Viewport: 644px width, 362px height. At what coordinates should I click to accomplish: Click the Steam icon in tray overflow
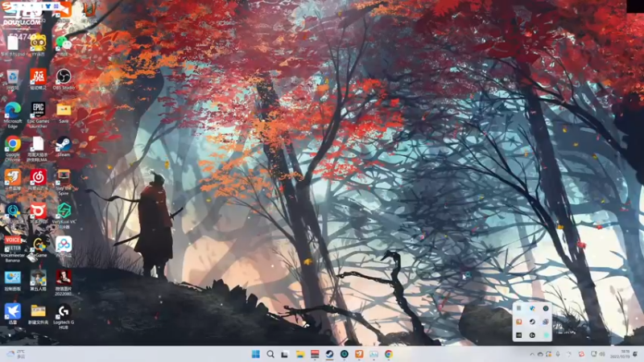(532, 322)
